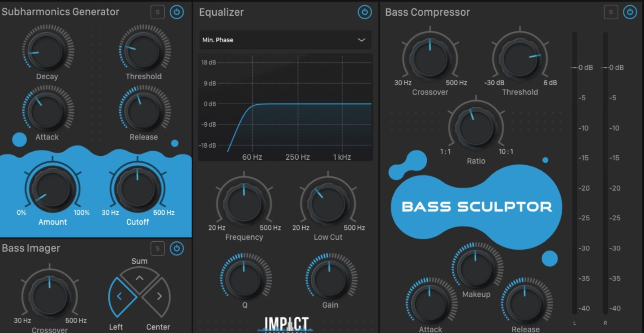The height and width of the screenshot is (333, 644).
Task: Click the 250 Hz graph label
Action: 297,157
